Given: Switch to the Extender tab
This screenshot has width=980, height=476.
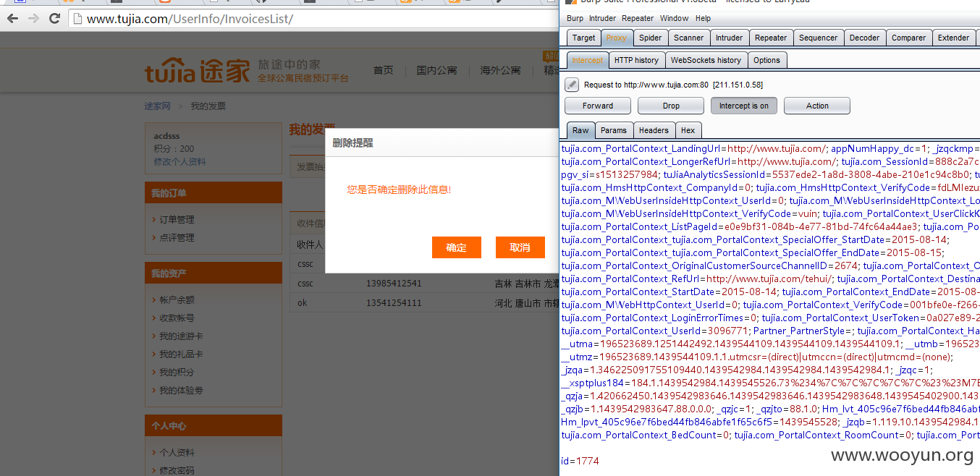Looking at the screenshot, I should click(x=953, y=38).
